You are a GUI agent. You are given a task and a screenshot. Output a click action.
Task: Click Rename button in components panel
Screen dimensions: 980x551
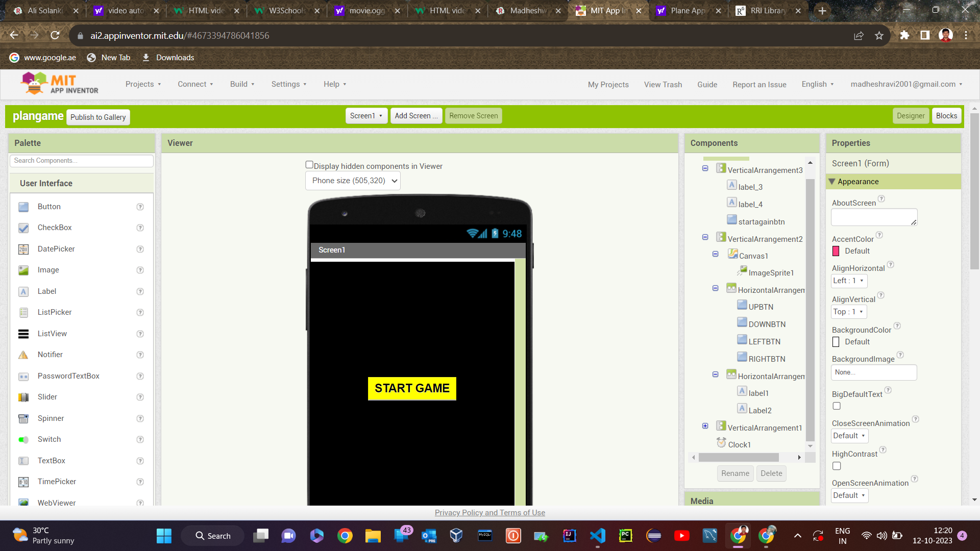(x=735, y=473)
